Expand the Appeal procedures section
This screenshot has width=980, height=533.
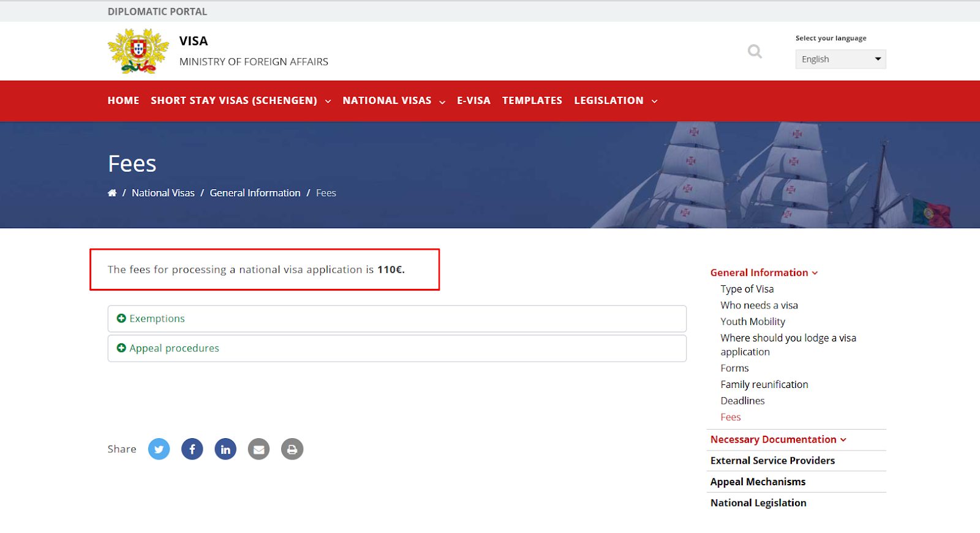tap(397, 348)
